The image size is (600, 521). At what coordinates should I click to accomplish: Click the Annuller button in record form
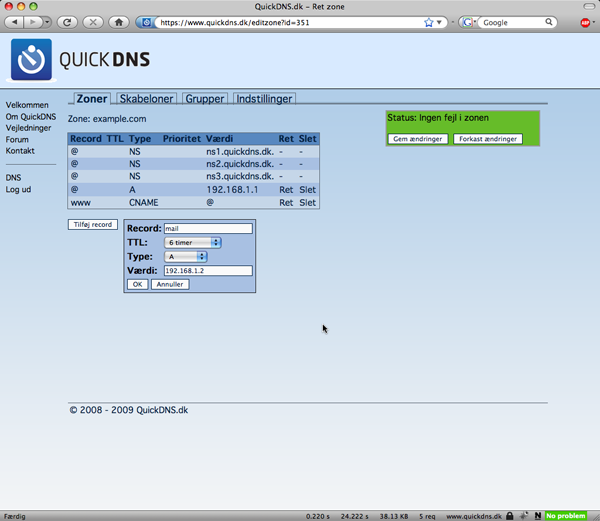(x=170, y=284)
